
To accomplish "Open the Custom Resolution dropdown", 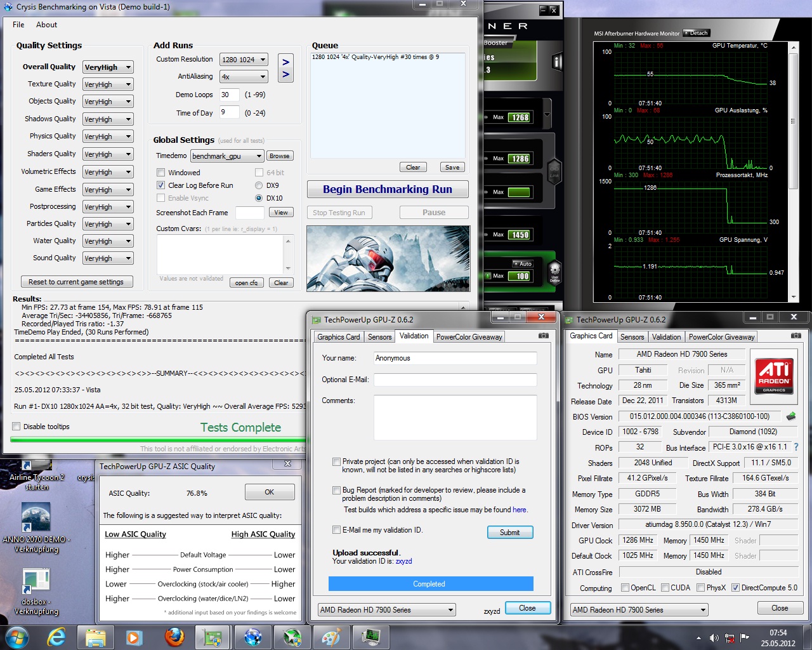I will click(x=244, y=60).
